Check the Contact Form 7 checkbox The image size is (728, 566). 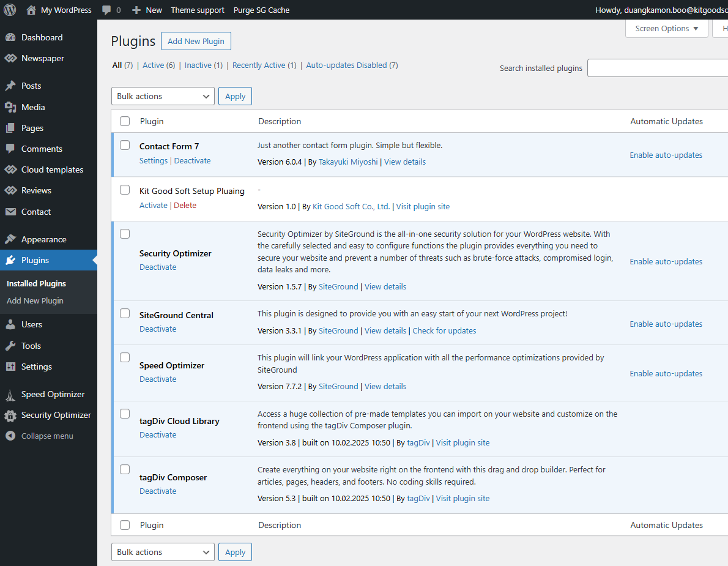[x=125, y=145]
